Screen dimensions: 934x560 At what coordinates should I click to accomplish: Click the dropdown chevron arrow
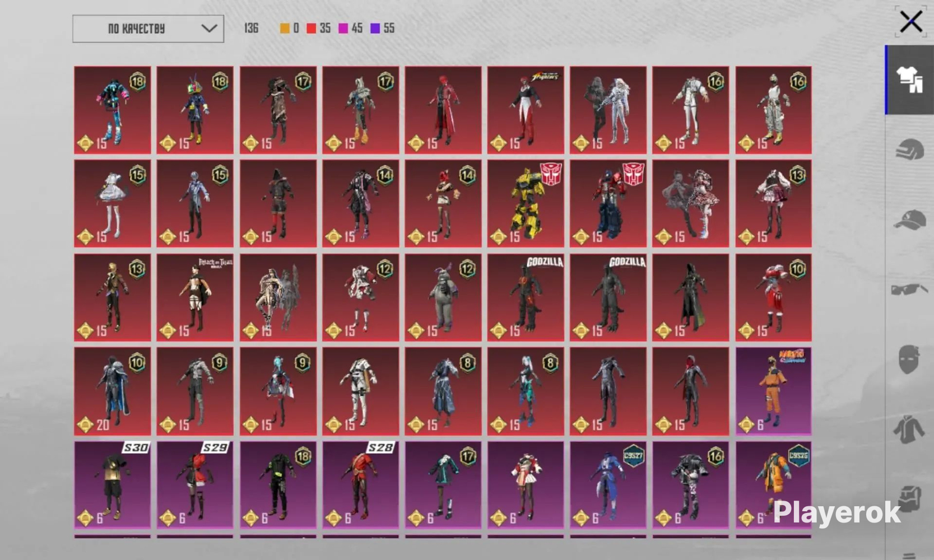(x=209, y=28)
